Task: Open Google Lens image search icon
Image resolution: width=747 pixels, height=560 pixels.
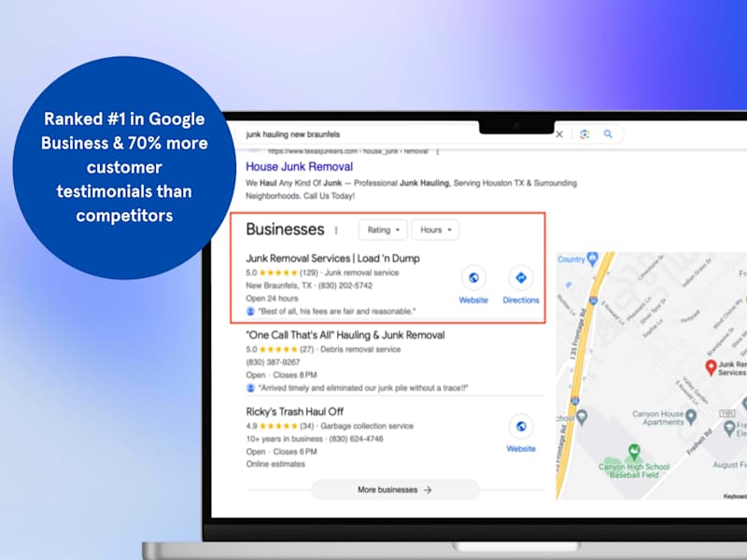Action: [x=585, y=134]
